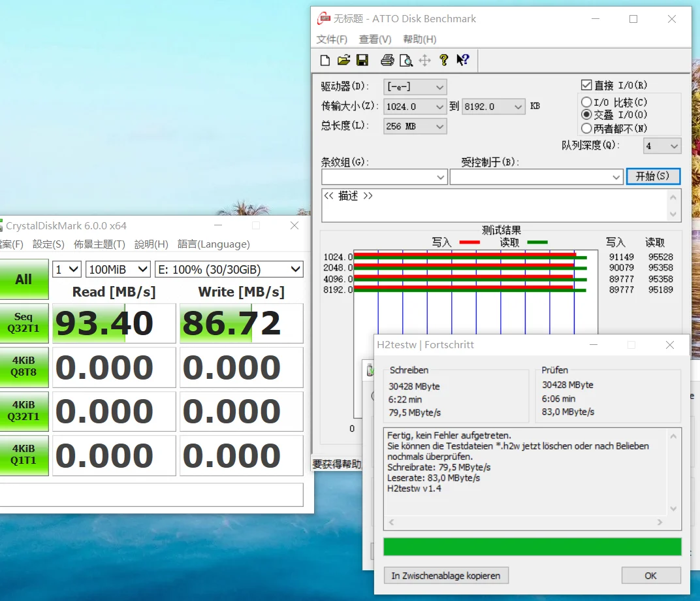Click the New file icon in ATTO toolbar

pyautogui.click(x=325, y=61)
